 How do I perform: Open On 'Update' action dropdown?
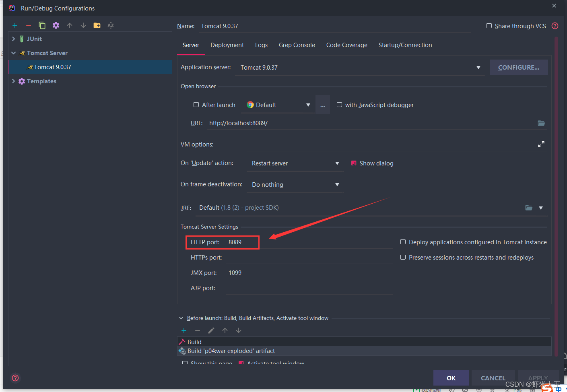[x=337, y=163]
